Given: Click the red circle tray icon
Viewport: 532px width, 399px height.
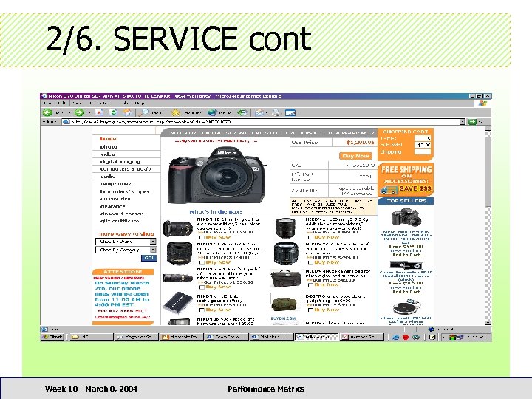Looking at the screenshot, I should coord(406,337).
